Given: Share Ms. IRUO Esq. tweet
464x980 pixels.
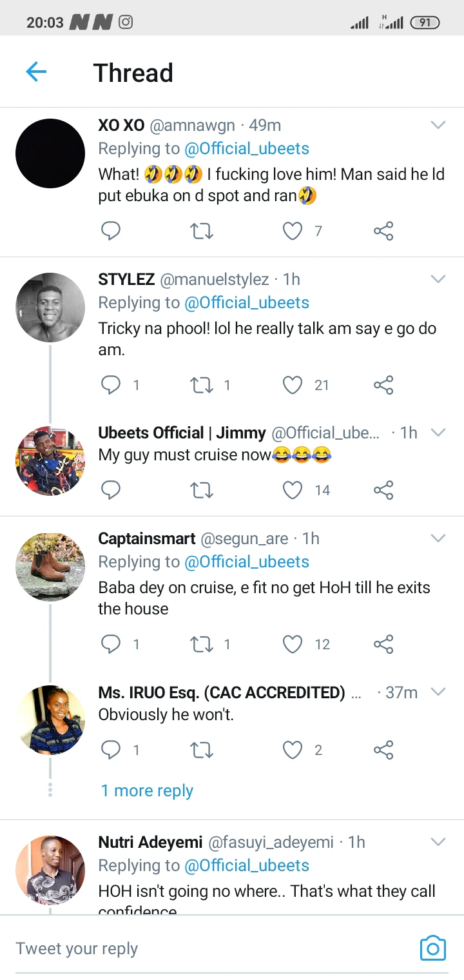Looking at the screenshot, I should tap(383, 750).
